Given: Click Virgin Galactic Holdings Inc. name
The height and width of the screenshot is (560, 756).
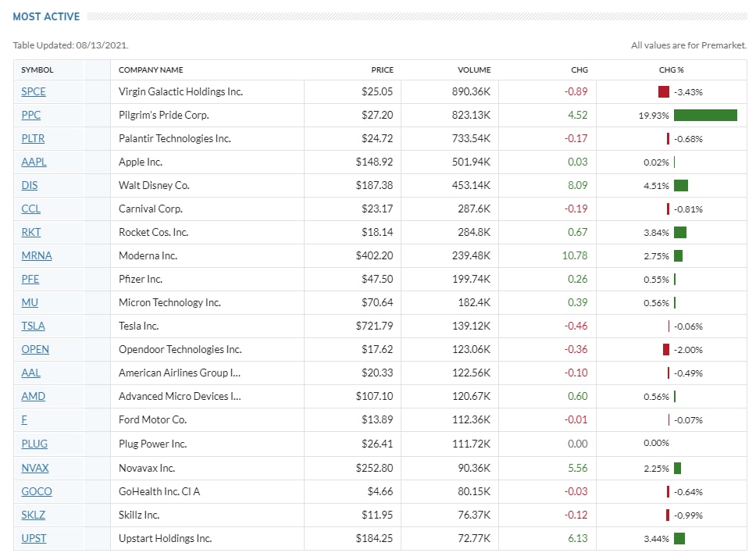Looking at the screenshot, I should 181,91.
